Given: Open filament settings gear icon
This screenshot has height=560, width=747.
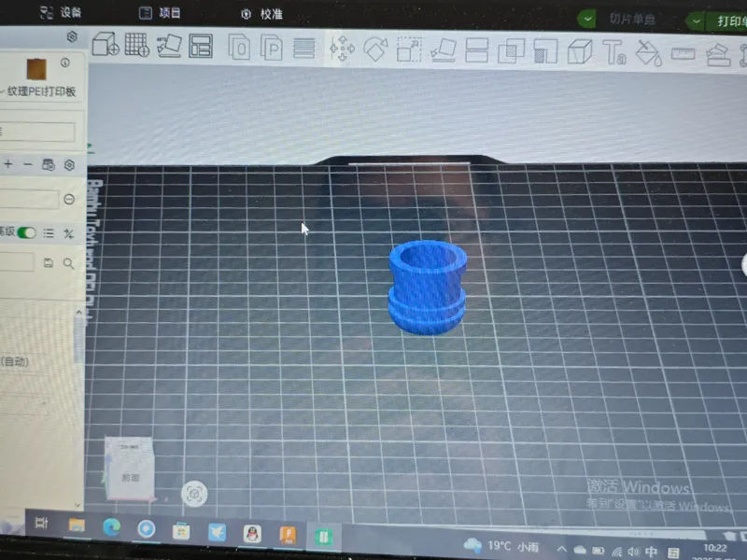Looking at the screenshot, I should coord(69,165).
